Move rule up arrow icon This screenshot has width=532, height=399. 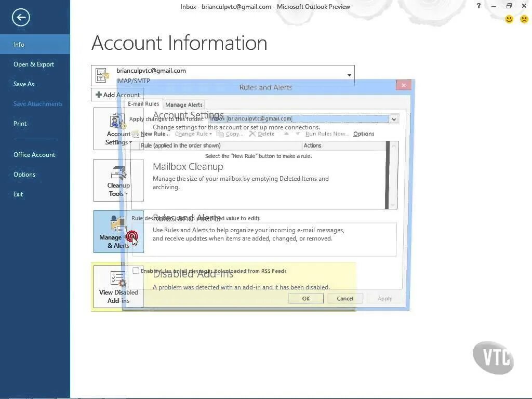[x=286, y=134]
